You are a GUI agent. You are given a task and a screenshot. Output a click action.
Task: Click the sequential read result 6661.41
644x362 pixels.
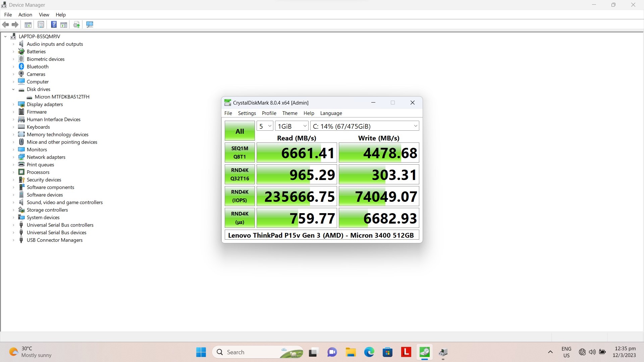(x=297, y=153)
